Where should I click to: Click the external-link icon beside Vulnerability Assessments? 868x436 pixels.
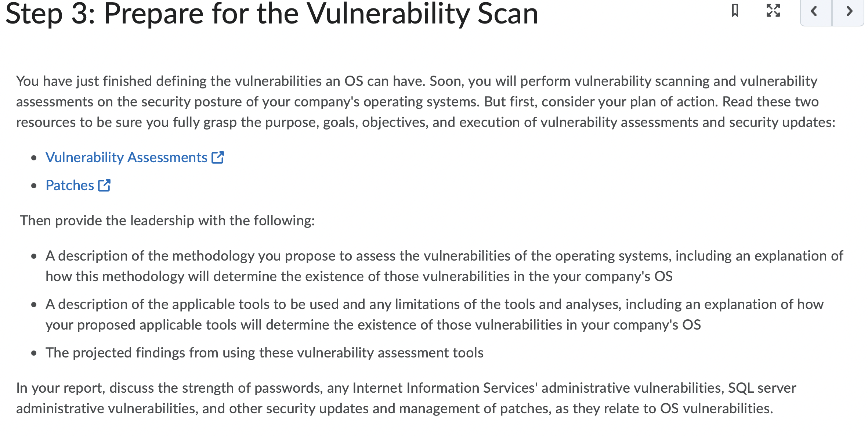click(x=218, y=157)
